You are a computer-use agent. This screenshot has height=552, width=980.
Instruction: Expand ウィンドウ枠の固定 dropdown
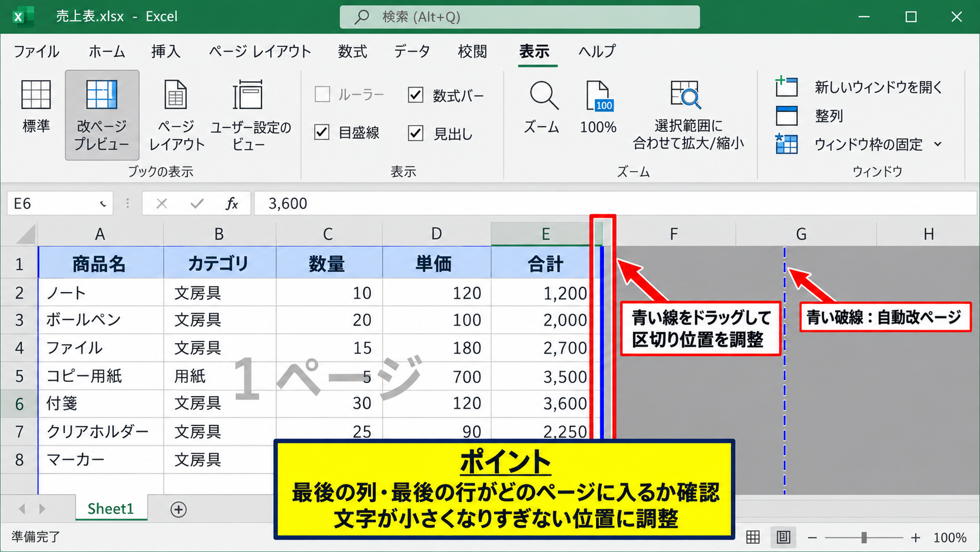click(x=938, y=144)
